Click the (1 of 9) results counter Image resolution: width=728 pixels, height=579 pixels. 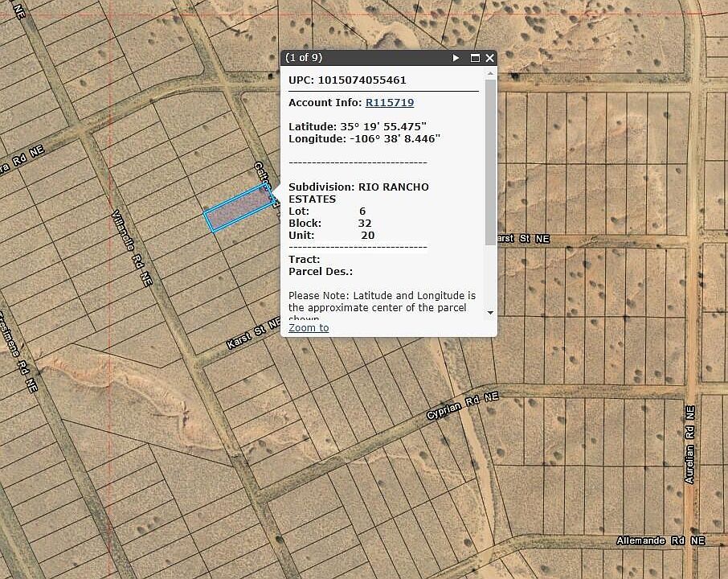(304, 57)
